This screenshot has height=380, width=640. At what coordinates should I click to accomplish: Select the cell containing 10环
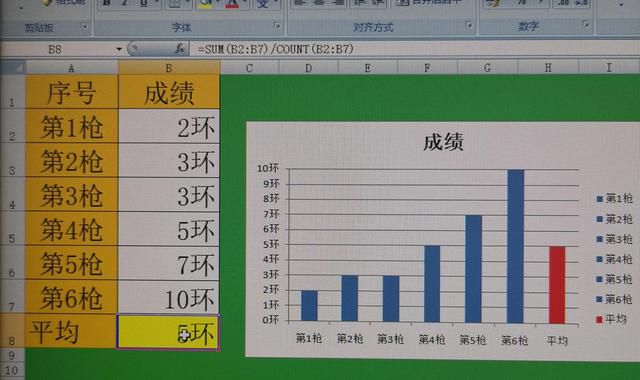[168, 298]
